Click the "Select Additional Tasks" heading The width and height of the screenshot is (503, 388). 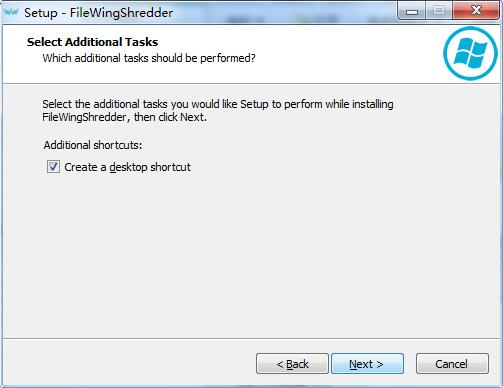click(92, 42)
